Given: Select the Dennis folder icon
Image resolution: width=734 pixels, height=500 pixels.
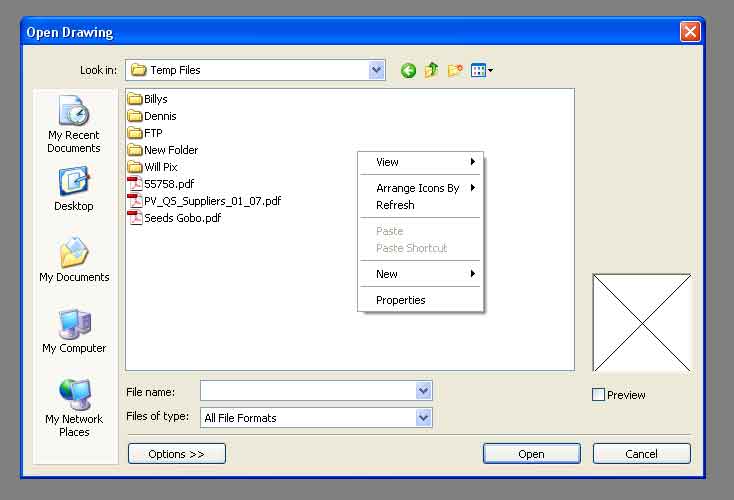Looking at the screenshot, I should pyautogui.click(x=135, y=116).
